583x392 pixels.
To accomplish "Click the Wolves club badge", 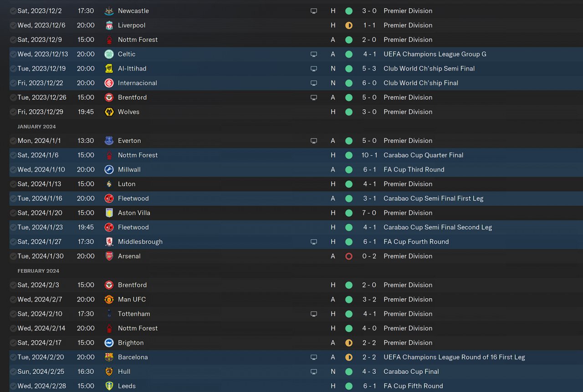I will [109, 112].
